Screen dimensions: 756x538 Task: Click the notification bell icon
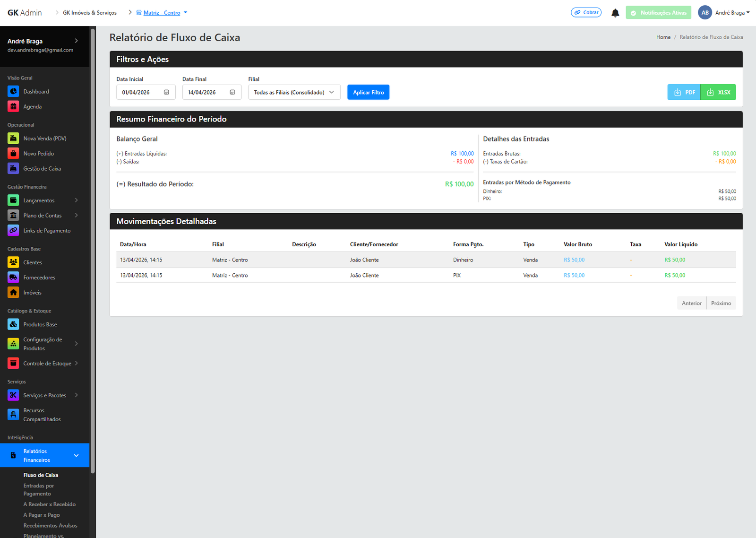[x=615, y=13]
